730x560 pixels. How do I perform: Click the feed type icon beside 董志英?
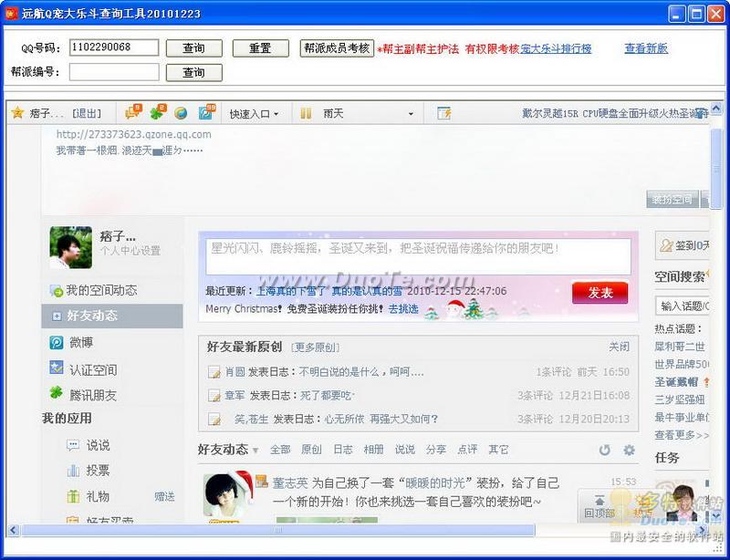(262, 481)
